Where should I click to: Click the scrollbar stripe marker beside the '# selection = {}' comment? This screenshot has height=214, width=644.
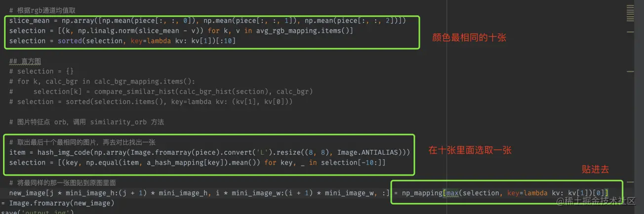point(630,72)
